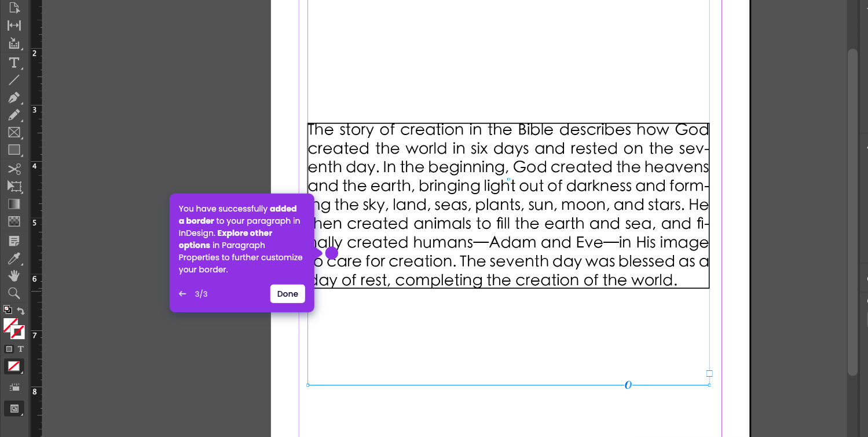Set formatting to affect container
Viewport: 868px width, 437px height.
(9, 349)
